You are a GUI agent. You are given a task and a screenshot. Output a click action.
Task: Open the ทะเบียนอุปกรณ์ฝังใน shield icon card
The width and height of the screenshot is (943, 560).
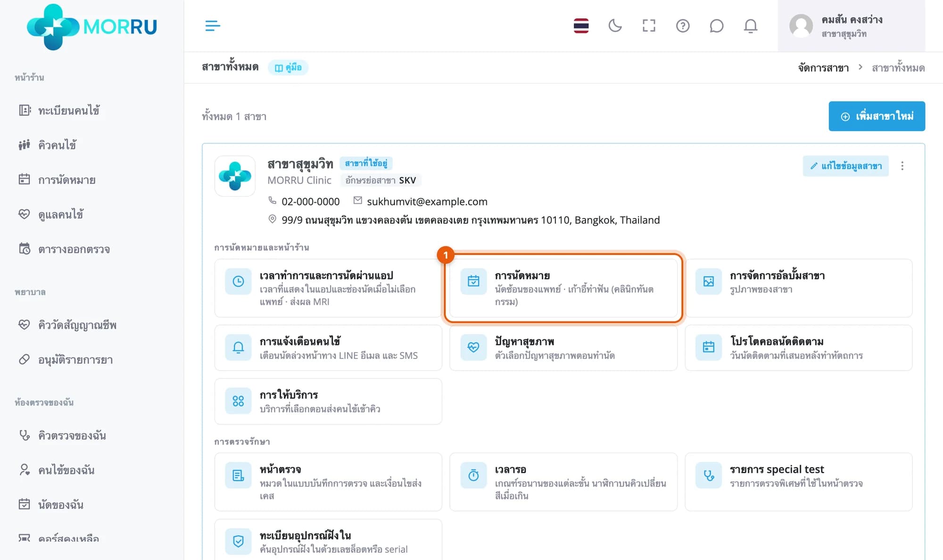(328, 540)
